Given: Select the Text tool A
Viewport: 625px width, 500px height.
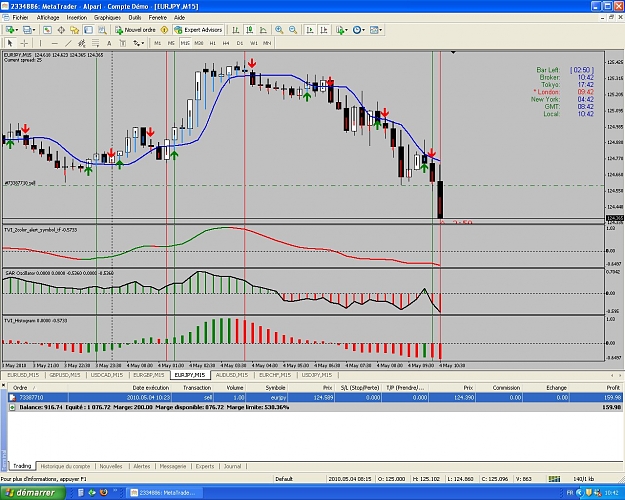Looking at the screenshot, I should click(109, 43).
